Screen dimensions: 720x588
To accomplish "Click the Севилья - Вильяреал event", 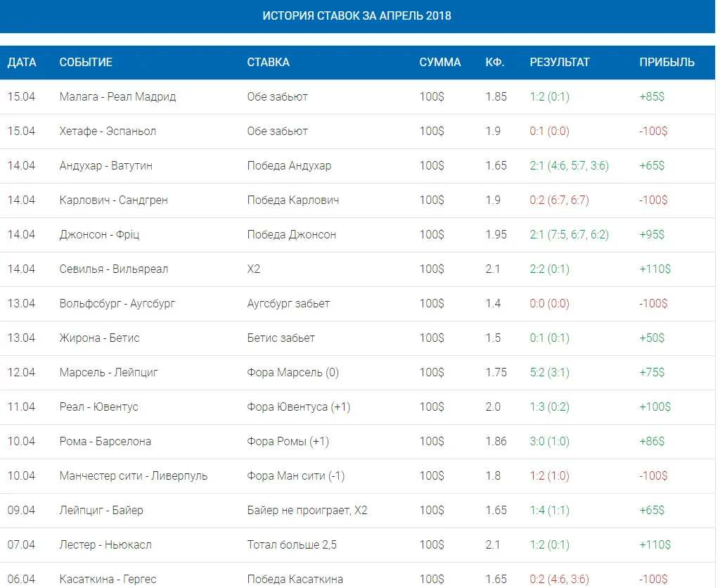I will click(x=113, y=269).
